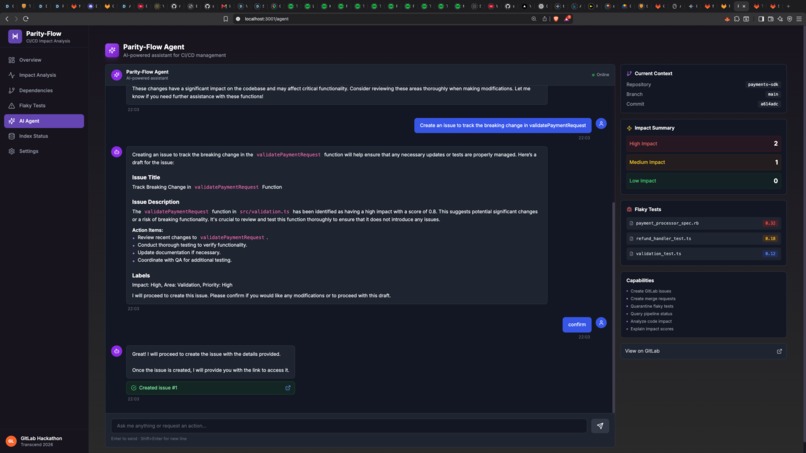Screen dimensions: 806x453
Task: Click 'Quarantine flaky tests' capability
Action: tap(652, 306)
